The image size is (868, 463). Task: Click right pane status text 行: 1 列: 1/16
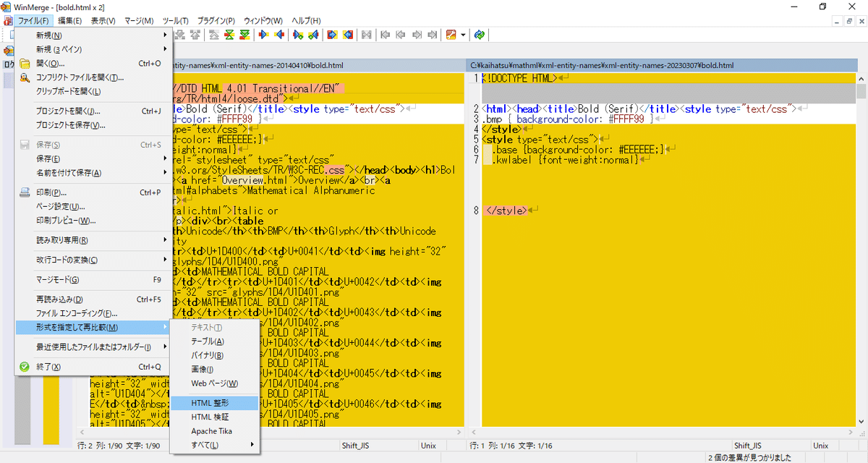point(512,446)
